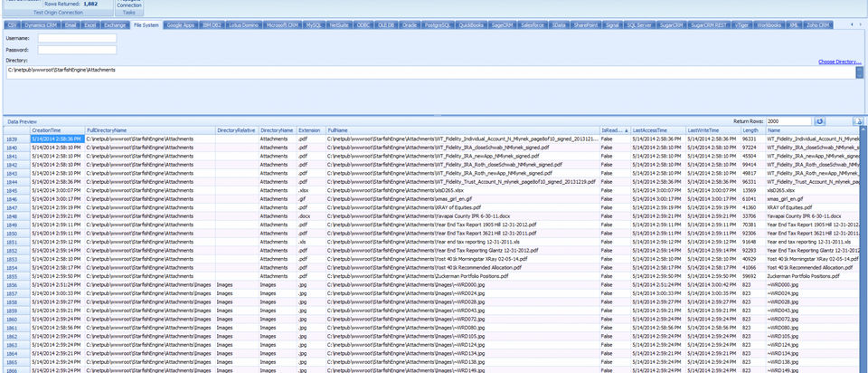Screen dimensions: 868x373
Task: Refresh the data preview rows
Action: (x=820, y=121)
